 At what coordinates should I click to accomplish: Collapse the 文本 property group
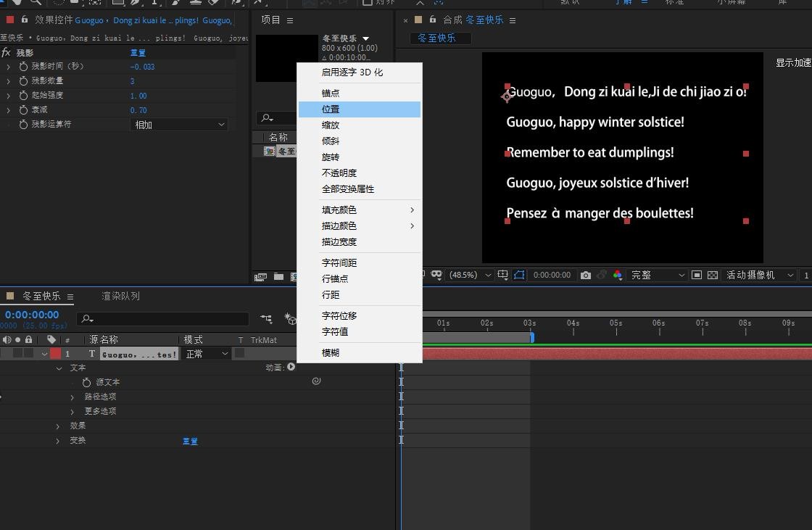(x=59, y=368)
